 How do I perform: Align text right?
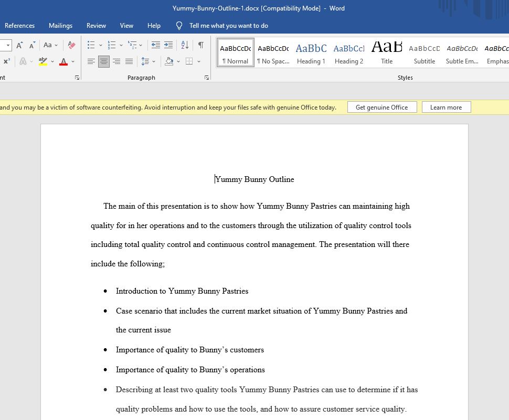click(x=116, y=61)
